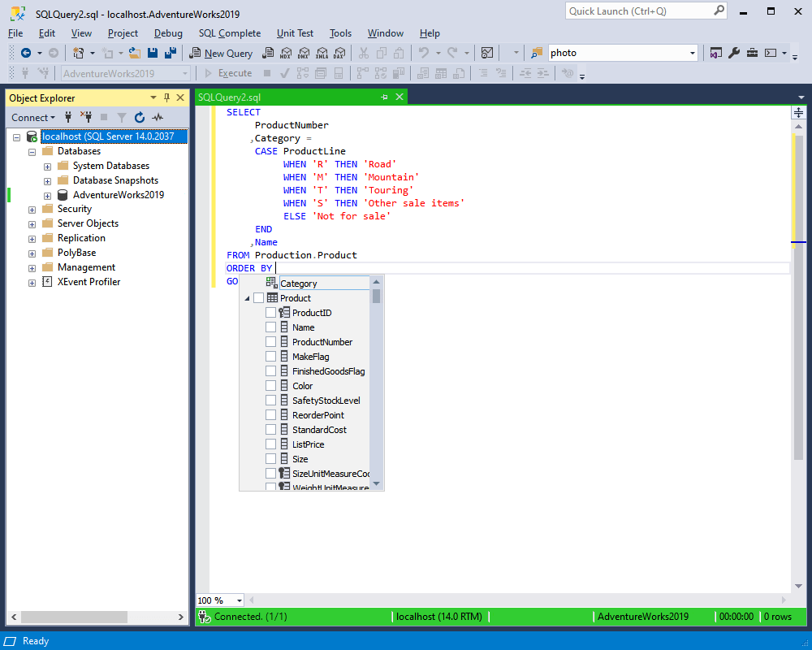Click the wrench Properties icon
Image resolution: width=812 pixels, height=650 pixels.
pyautogui.click(x=734, y=53)
